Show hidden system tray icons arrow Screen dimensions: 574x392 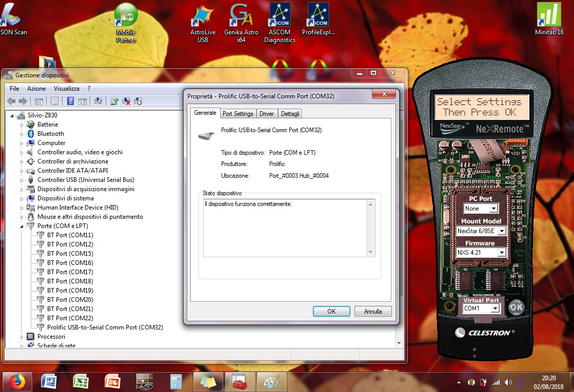(459, 382)
